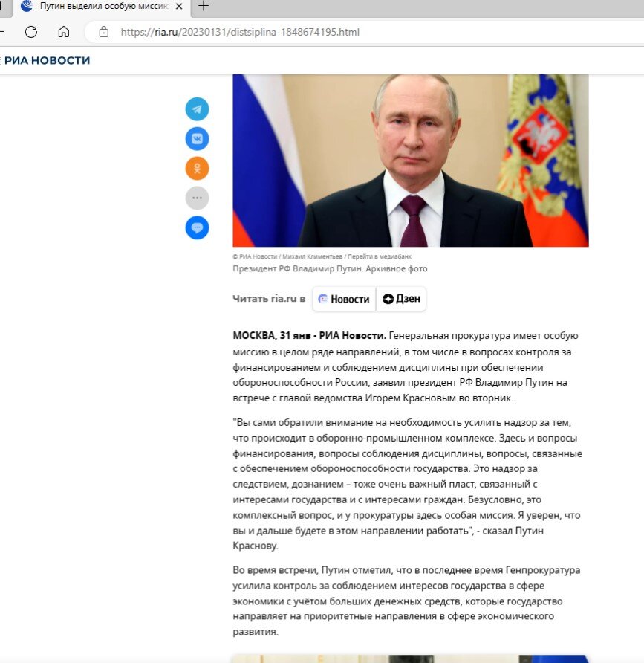
Task: Share article via Telegram icon
Action: [197, 109]
